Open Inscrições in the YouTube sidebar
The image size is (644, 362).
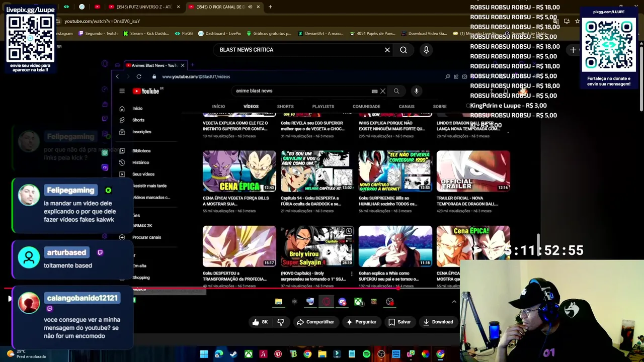pyautogui.click(x=136, y=132)
